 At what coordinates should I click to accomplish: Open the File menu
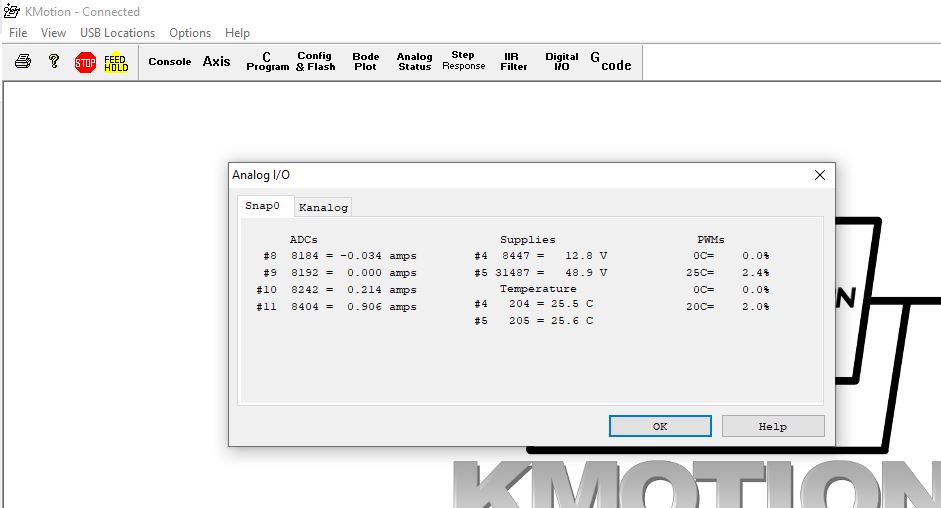18,33
